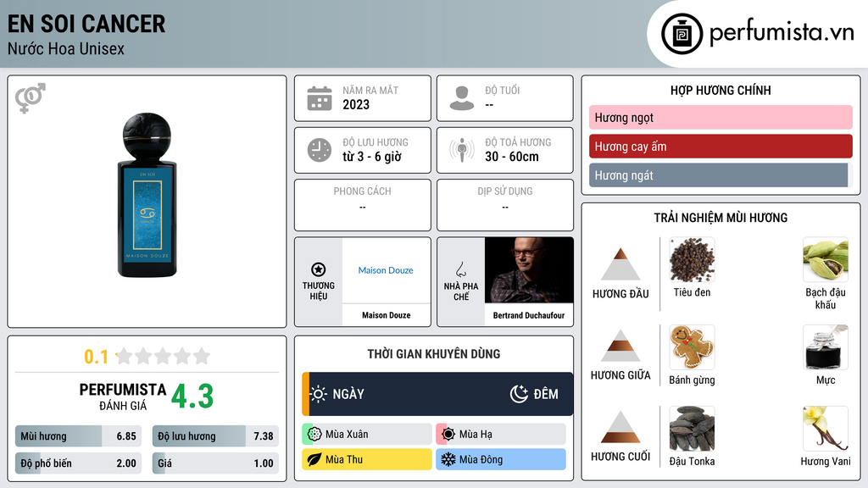
Task: Click the calendar icon beside Năm Ra Mắt
Action: tap(320, 98)
